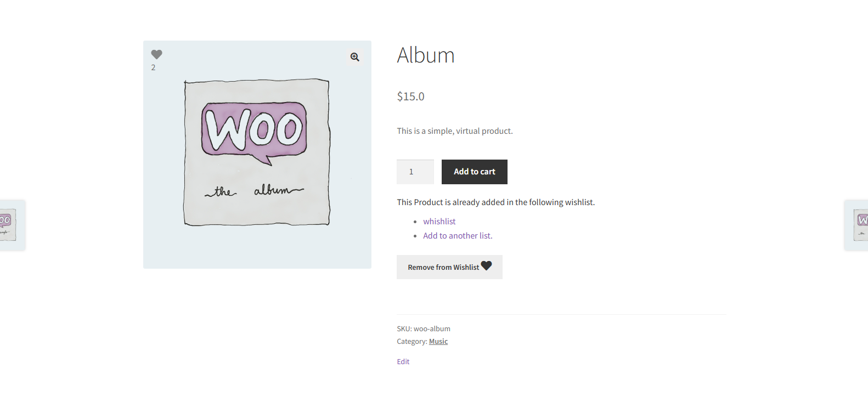The height and width of the screenshot is (408, 868).
Task: Click the Category label text
Action: (x=412, y=342)
